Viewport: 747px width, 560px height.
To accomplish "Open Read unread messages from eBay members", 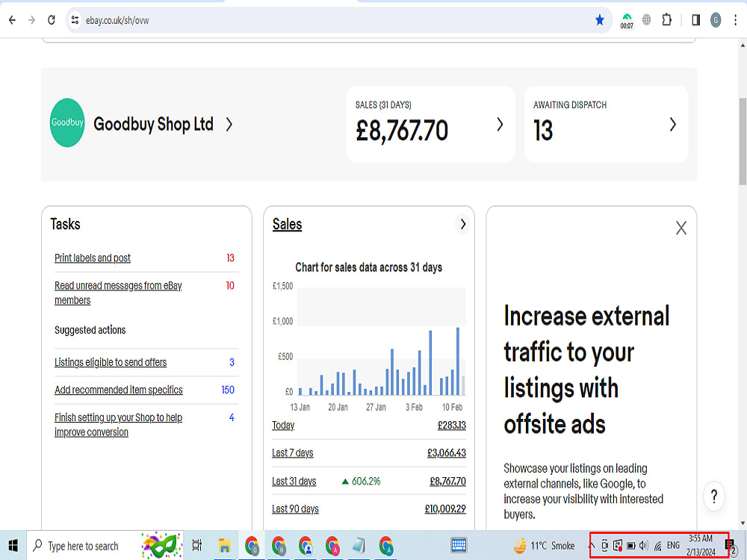I will (118, 293).
